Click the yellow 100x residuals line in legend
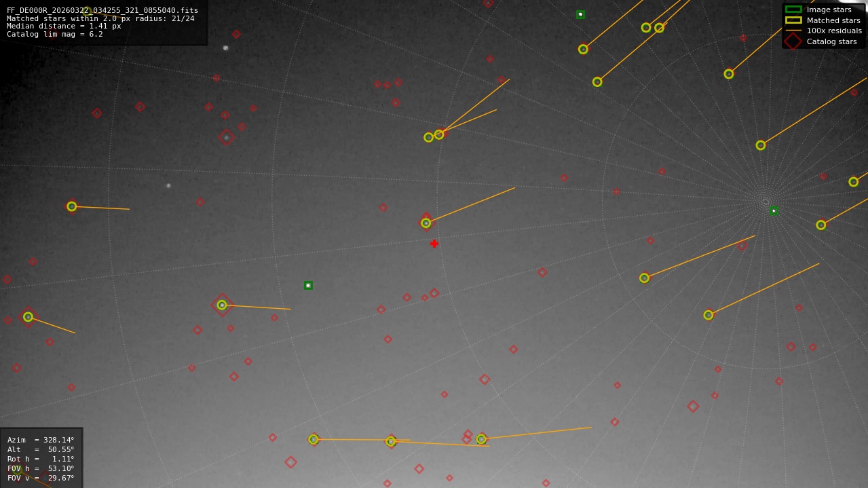Image resolution: width=868 pixels, height=488 pixels. [x=793, y=30]
